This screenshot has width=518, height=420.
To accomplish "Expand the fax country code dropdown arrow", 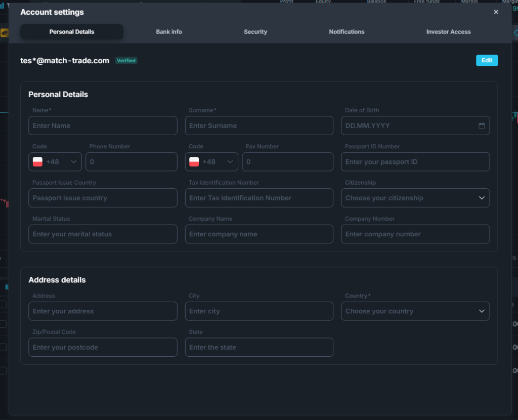I will pyautogui.click(x=230, y=162).
